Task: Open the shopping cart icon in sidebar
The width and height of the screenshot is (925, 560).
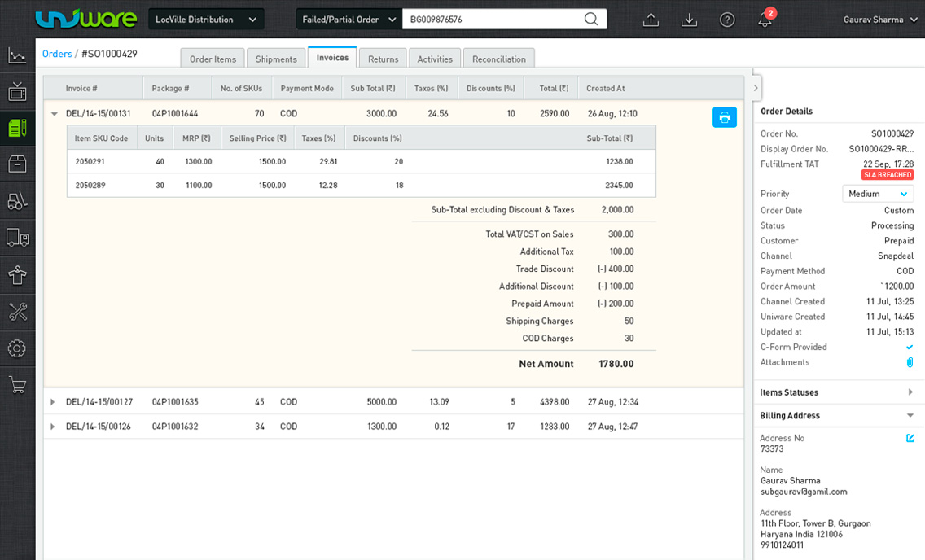Action: tap(17, 385)
